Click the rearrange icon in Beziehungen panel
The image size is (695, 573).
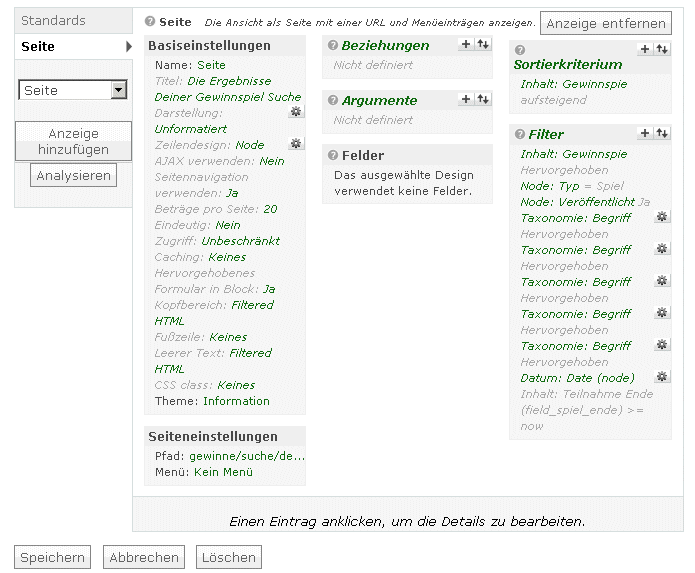pos(483,44)
